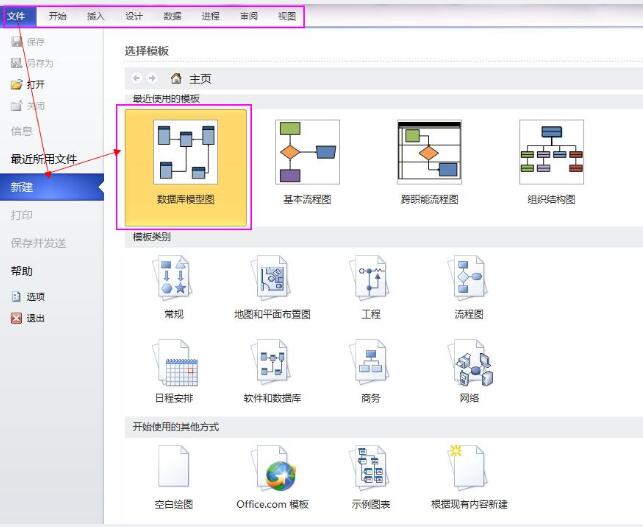Click 根据现有内容新建 icon
643x527 pixels.
468,467
